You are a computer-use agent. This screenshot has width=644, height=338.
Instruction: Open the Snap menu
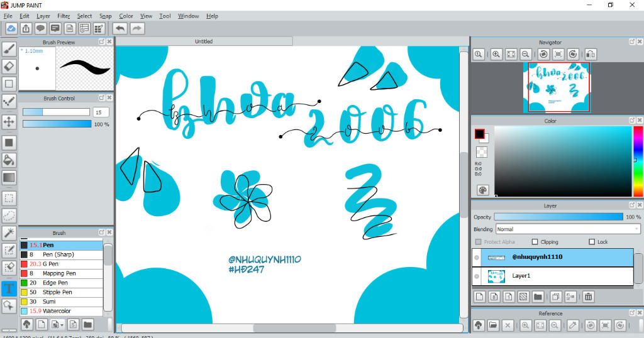(106, 16)
